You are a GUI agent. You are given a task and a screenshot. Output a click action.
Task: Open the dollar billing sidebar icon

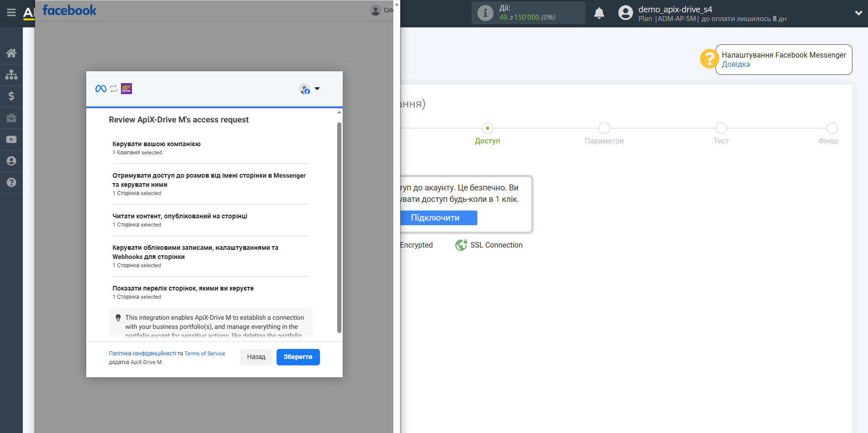coord(11,96)
